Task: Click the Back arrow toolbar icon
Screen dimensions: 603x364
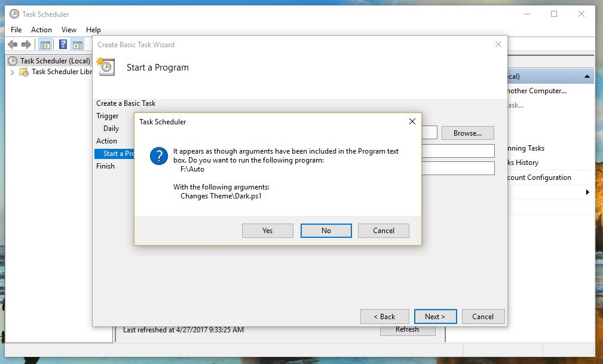Action: click(x=13, y=45)
